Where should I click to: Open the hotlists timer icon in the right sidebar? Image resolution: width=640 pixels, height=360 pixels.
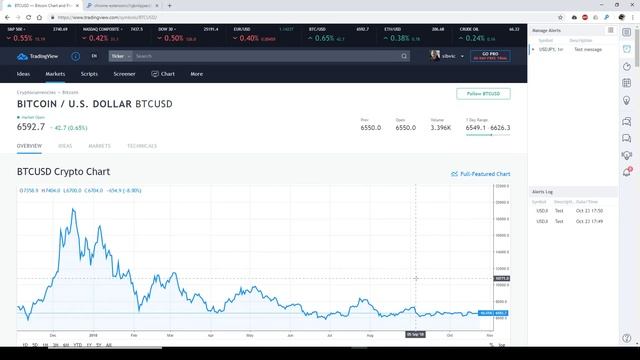coord(627,67)
